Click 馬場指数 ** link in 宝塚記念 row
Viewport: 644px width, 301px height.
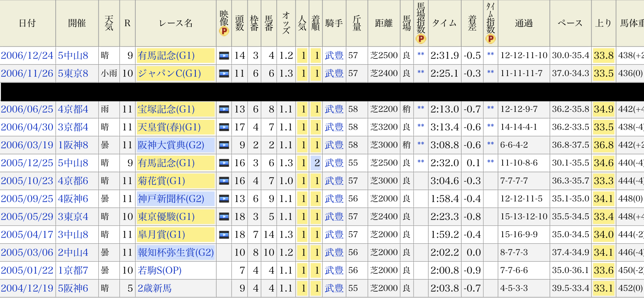click(x=421, y=109)
